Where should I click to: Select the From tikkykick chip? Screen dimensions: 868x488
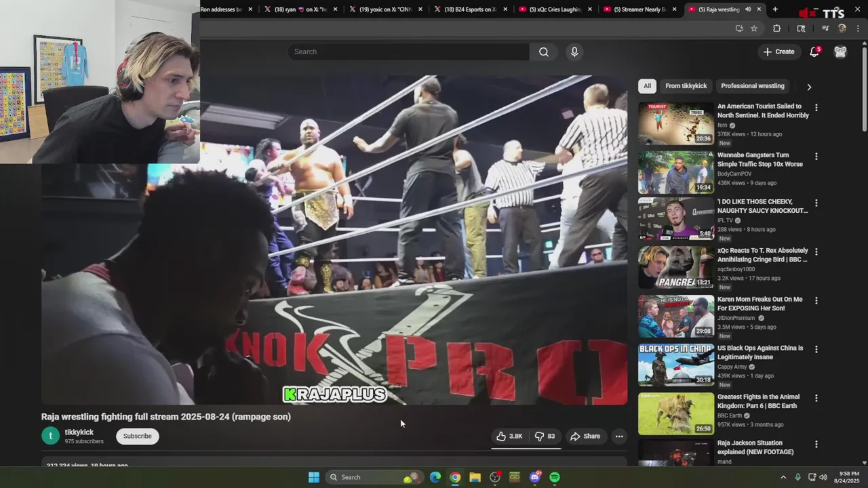(686, 86)
